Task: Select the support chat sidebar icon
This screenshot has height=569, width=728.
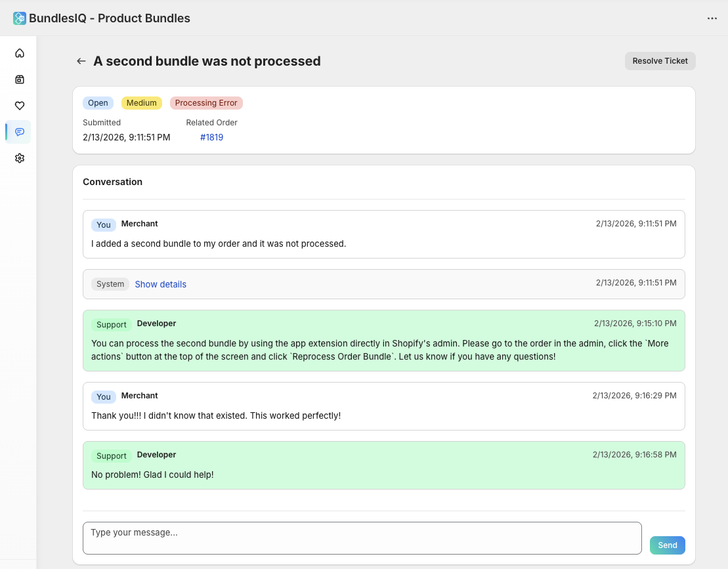Action: click(x=19, y=132)
